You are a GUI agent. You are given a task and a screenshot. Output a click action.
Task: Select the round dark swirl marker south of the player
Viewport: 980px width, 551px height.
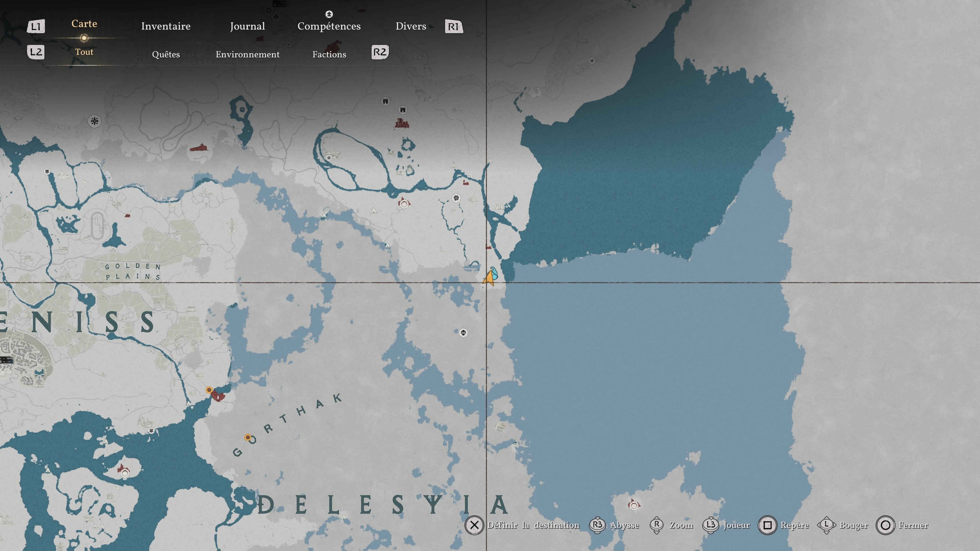463,333
